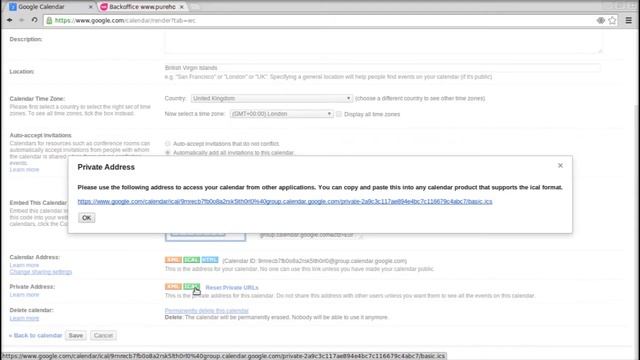Open the Country dropdown
Viewport: 640px width, 360px height.
click(271, 98)
